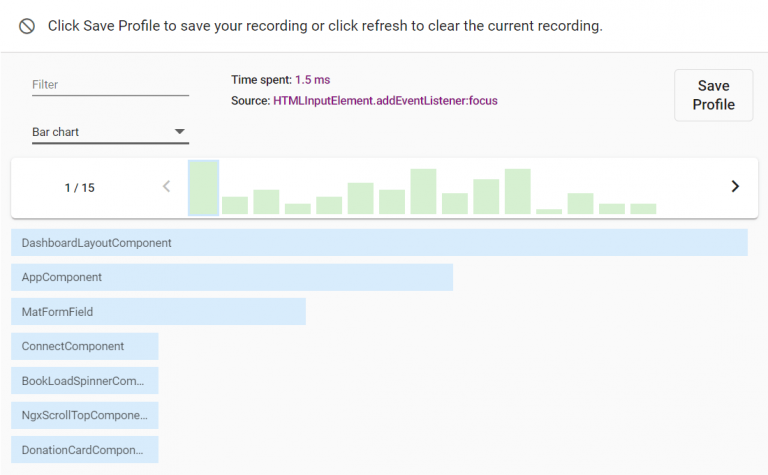
Task: Select the ConnectComponent bar
Action: click(85, 346)
